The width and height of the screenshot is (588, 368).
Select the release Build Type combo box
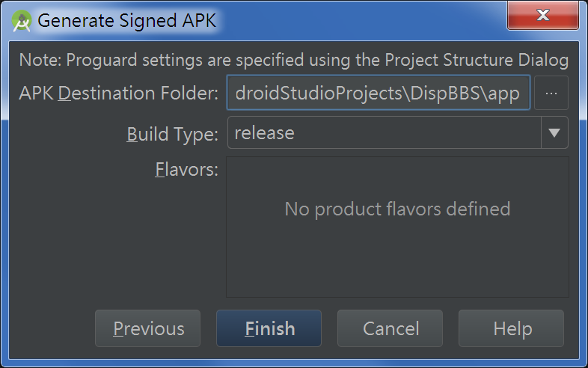pyautogui.click(x=383, y=133)
